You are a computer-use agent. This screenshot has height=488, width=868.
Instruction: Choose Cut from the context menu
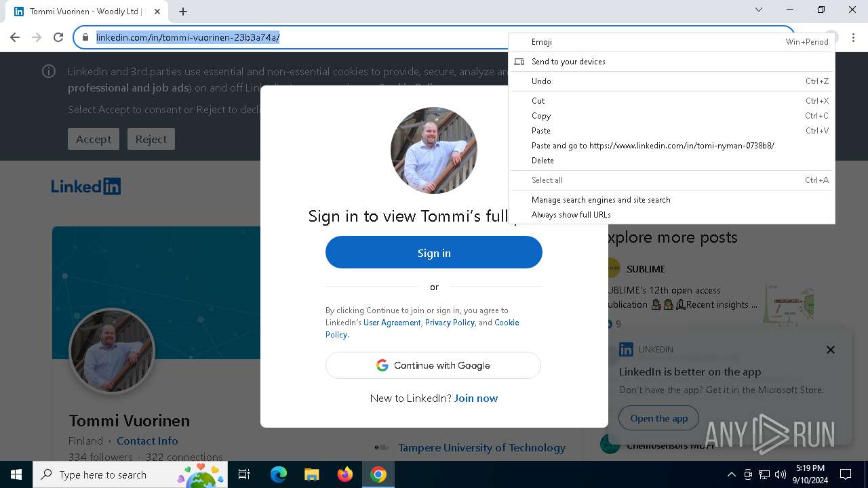coord(671,101)
